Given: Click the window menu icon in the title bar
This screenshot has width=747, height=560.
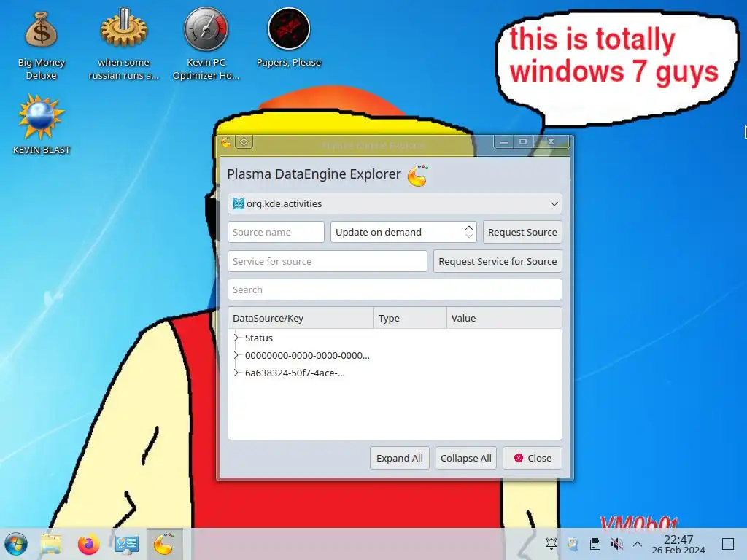Looking at the screenshot, I should pos(226,142).
